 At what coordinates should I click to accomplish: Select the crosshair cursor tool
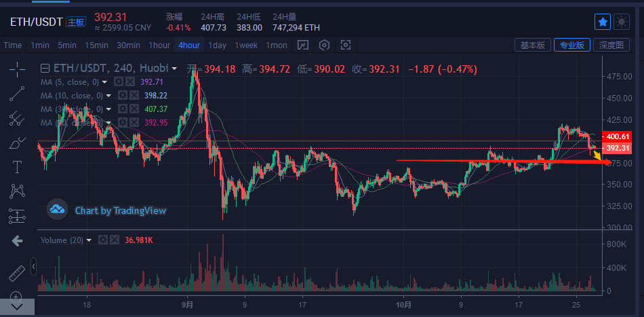(17, 69)
